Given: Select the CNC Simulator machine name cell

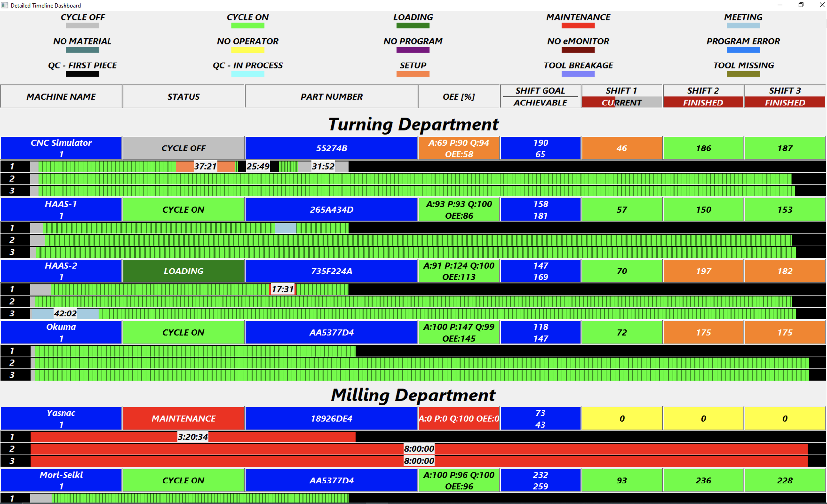Looking at the screenshot, I should pos(61,148).
